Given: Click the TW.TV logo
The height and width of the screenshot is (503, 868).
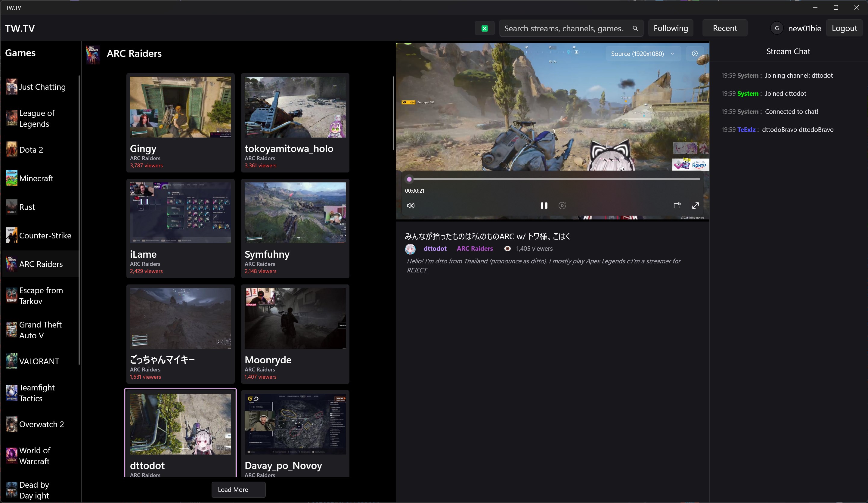Looking at the screenshot, I should click(x=20, y=28).
